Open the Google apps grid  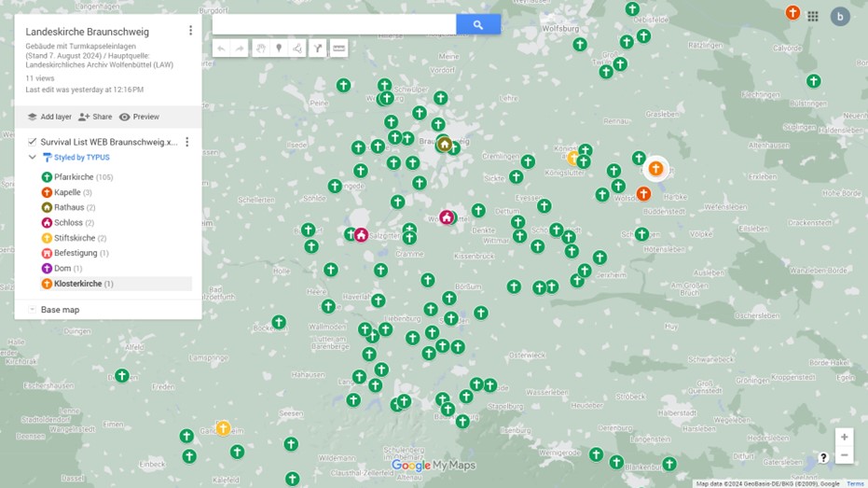pos(813,16)
